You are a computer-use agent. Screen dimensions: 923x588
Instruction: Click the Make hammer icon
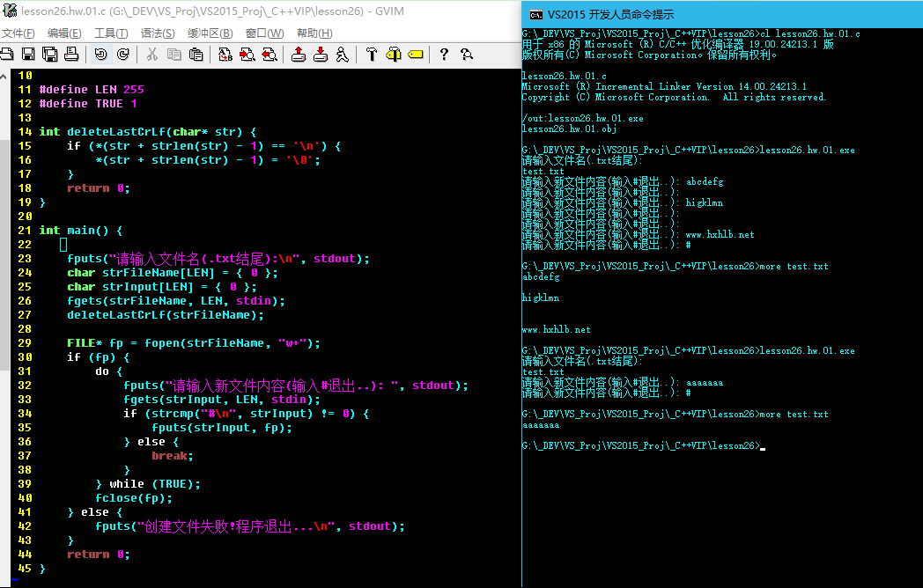tap(372, 55)
